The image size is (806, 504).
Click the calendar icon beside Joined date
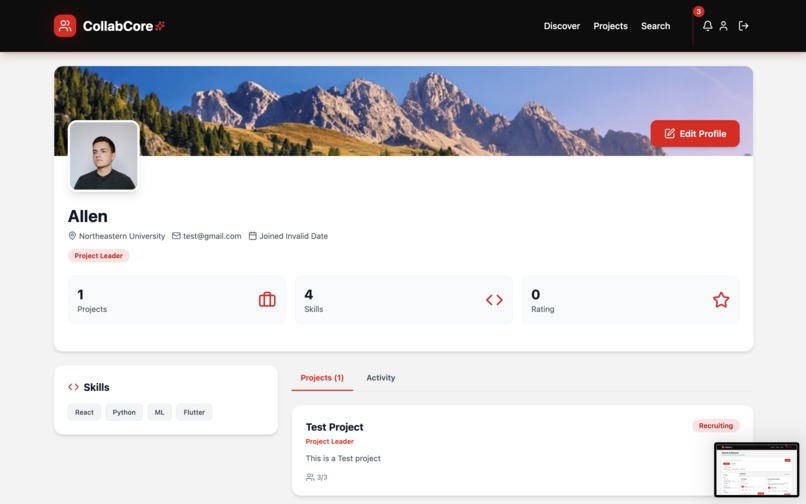coord(252,236)
